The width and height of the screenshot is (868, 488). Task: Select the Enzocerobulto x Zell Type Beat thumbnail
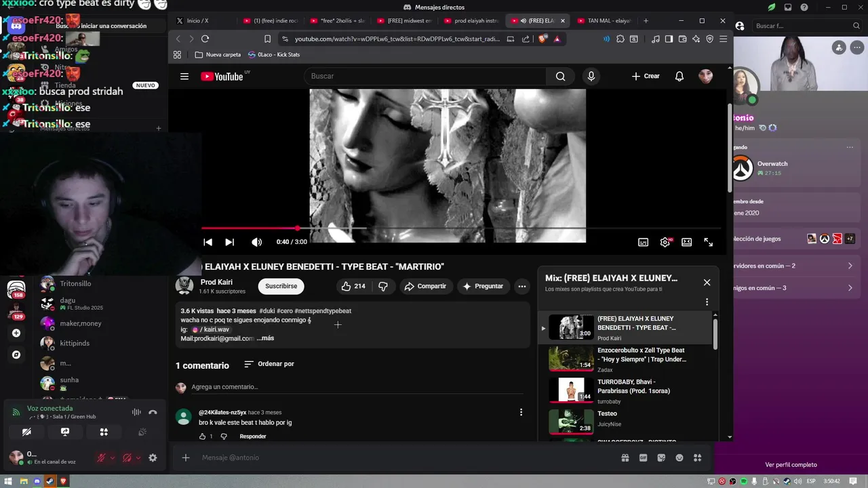(571, 359)
